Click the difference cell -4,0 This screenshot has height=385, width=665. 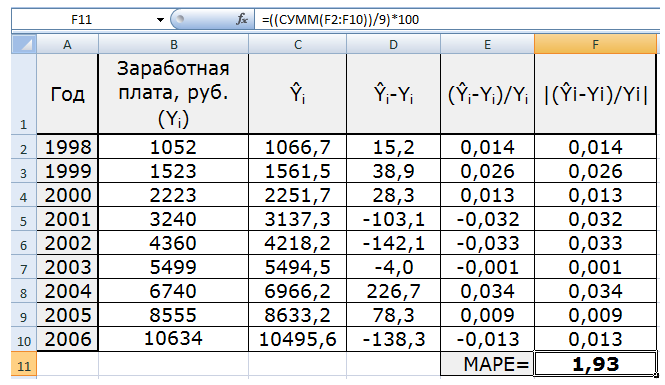(394, 267)
